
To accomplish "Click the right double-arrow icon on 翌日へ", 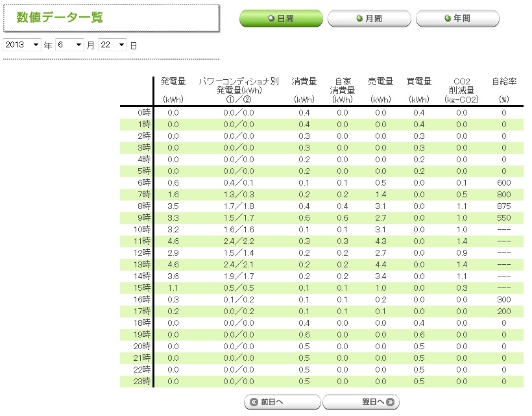I will point(390,402).
